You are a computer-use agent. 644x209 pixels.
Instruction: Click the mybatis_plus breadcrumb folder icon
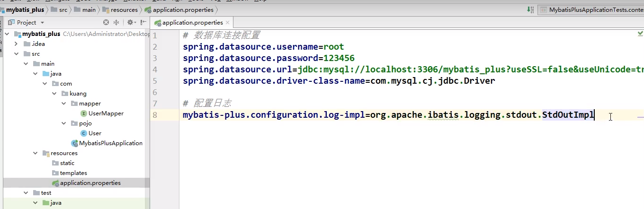click(x=2, y=9)
